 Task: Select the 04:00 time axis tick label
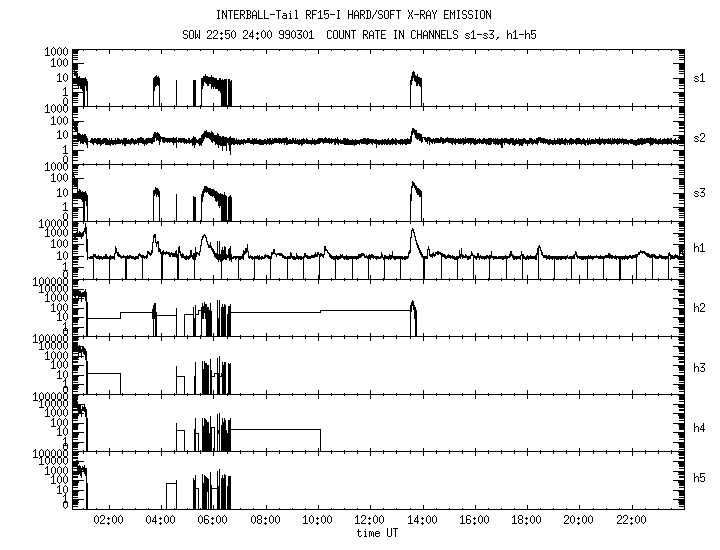tap(161, 520)
